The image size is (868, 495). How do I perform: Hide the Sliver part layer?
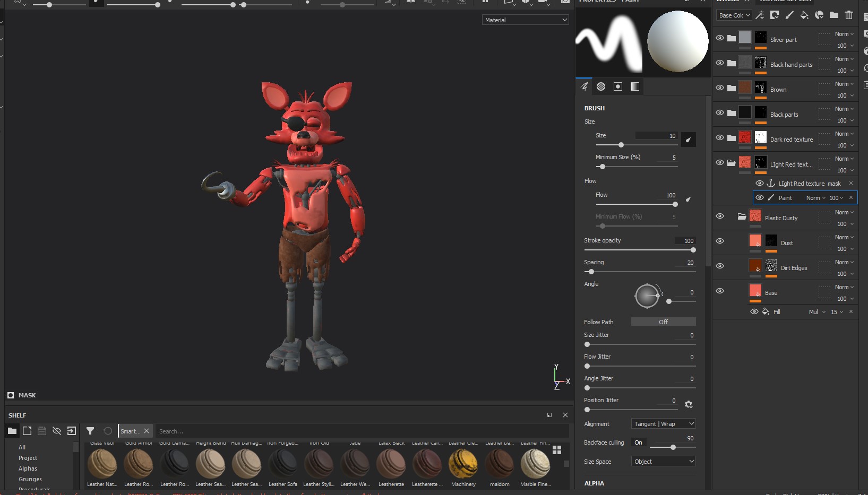click(x=720, y=38)
